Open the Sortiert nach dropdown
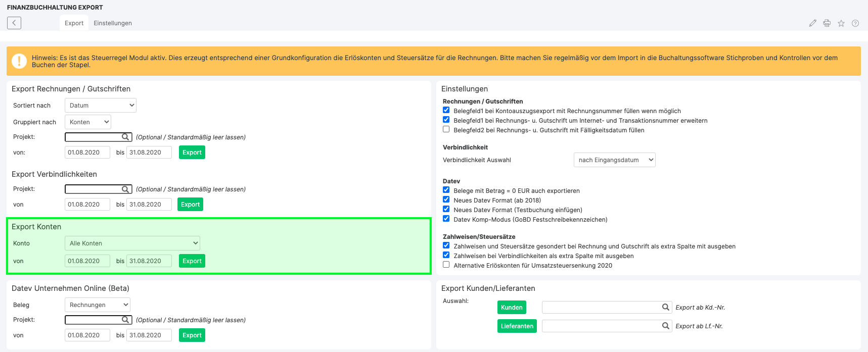Image resolution: width=868 pixels, height=352 pixels. point(101,106)
